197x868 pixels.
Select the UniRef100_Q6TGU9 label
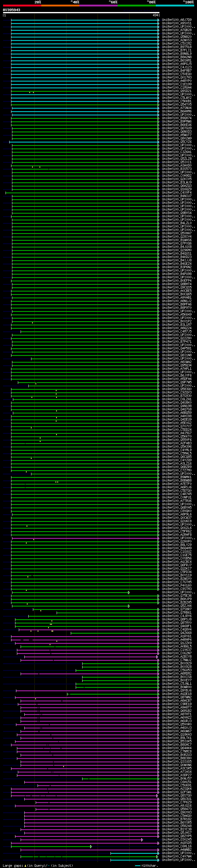(x=177, y=128)
